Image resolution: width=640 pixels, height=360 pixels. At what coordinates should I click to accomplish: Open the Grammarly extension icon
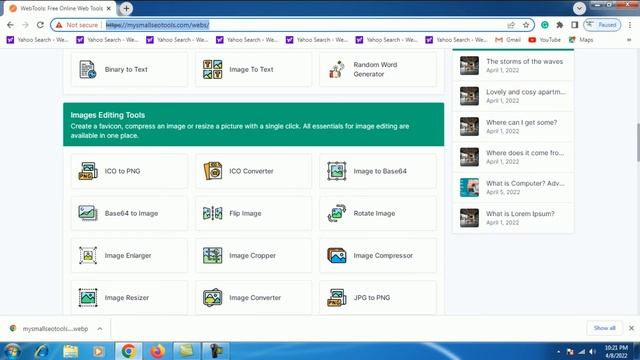point(544,25)
